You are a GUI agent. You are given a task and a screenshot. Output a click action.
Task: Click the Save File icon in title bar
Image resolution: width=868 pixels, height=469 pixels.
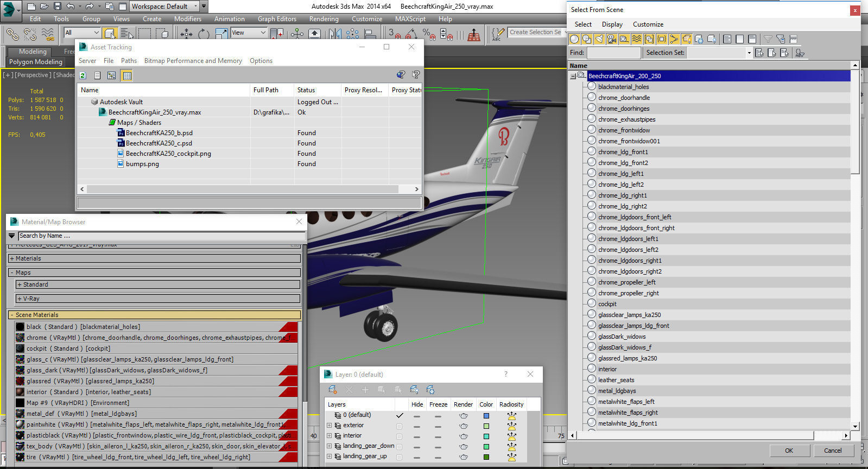58,7
